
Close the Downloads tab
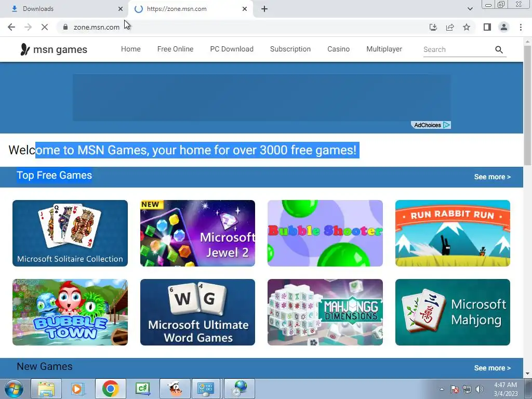[x=121, y=9]
